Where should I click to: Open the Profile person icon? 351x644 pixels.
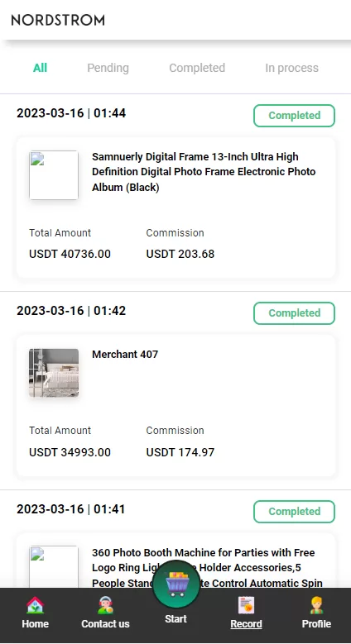click(x=316, y=605)
